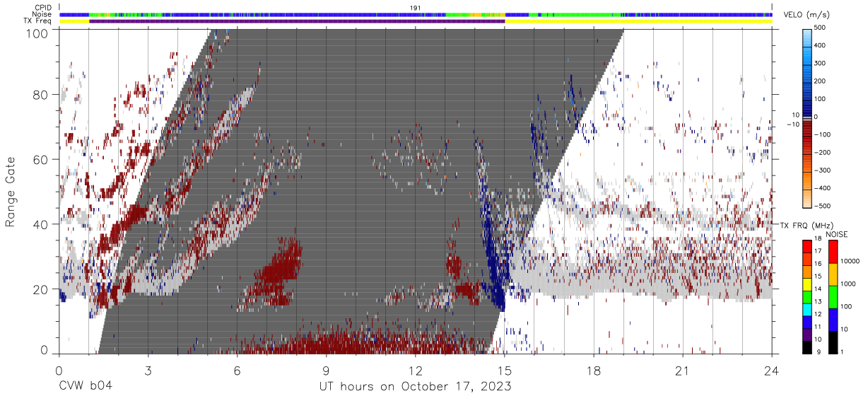This screenshot has height=401, width=868.
Task: Click y-axis range gate label 60
Action: 41,159
